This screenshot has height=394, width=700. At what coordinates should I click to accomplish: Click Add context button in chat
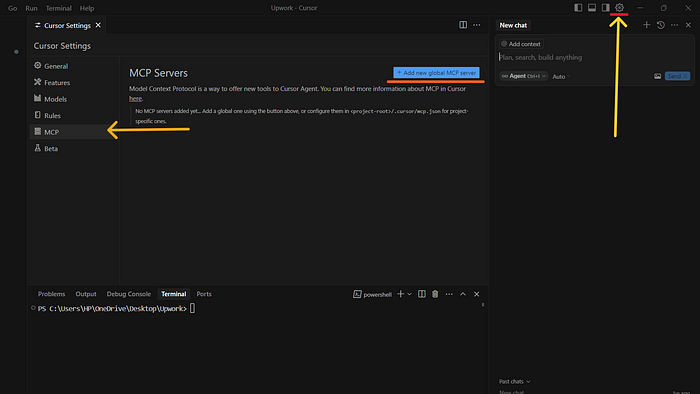pos(521,44)
